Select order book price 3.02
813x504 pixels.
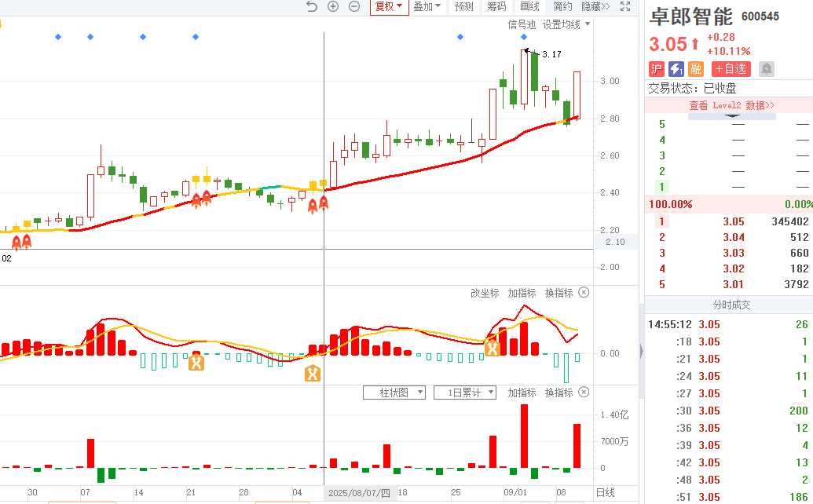734,268
